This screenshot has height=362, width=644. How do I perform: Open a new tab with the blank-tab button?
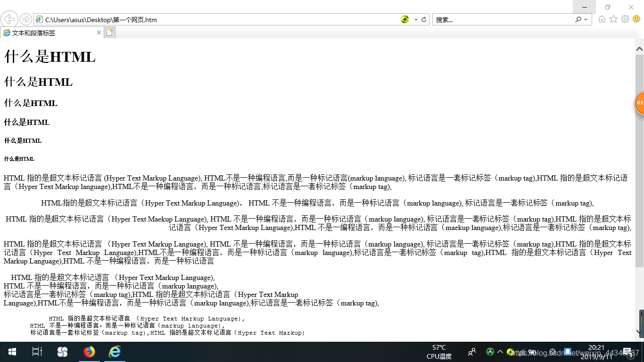coord(109,33)
